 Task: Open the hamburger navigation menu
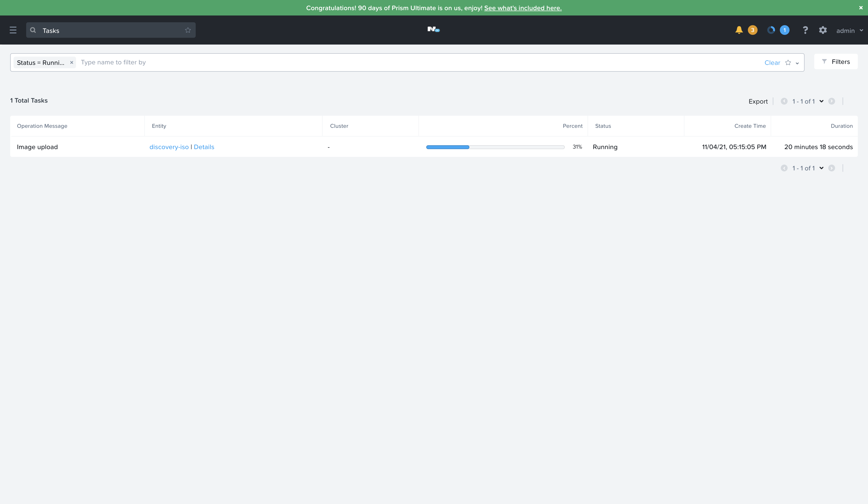(13, 30)
